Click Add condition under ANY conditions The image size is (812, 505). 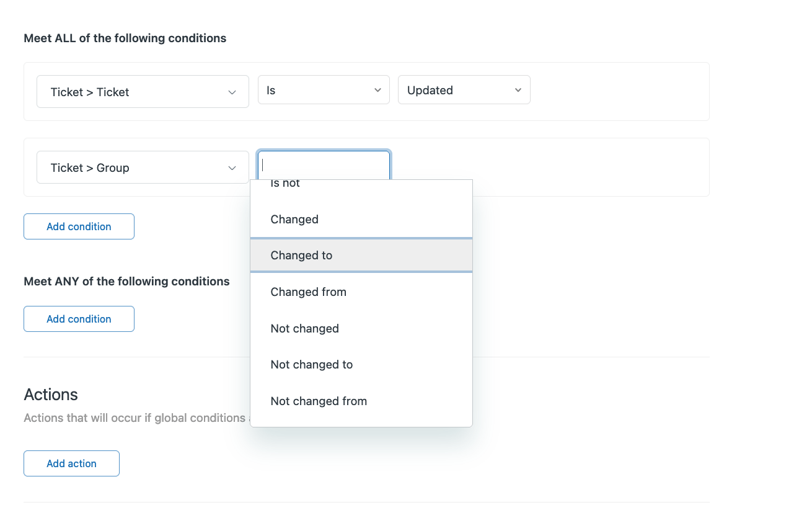tap(79, 318)
